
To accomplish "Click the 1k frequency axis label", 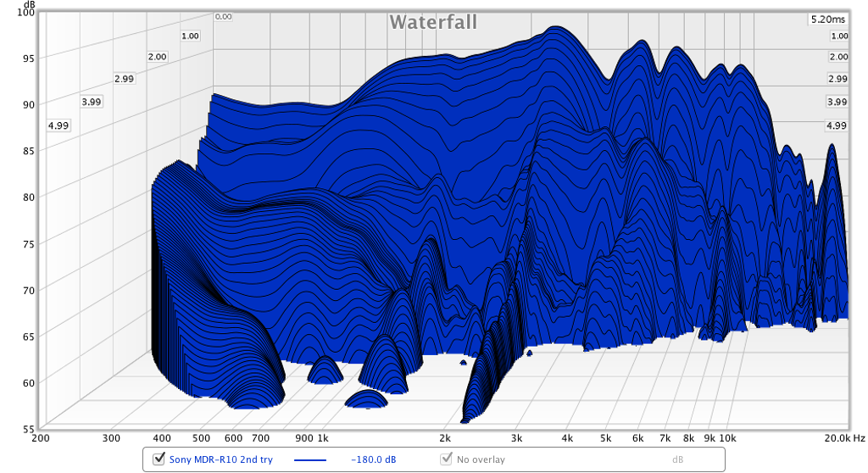I will [x=323, y=438].
